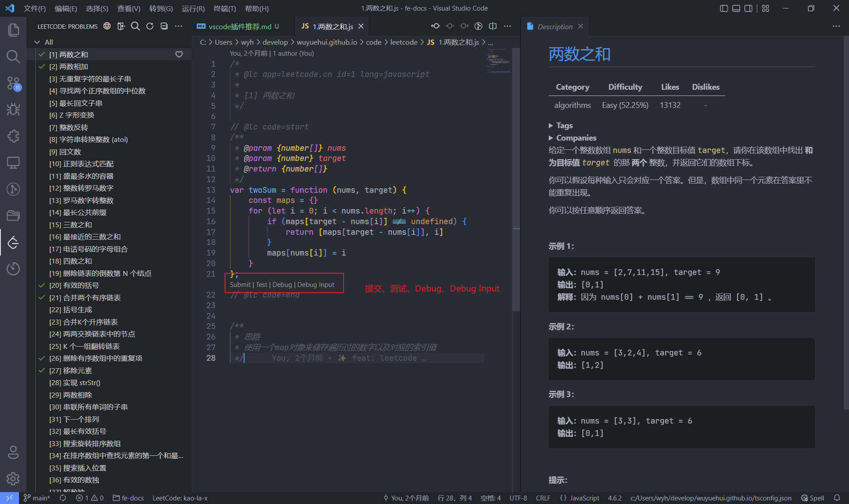This screenshot has width=849, height=504.
Task: Open Customize Layout icon
Action: click(x=765, y=8)
